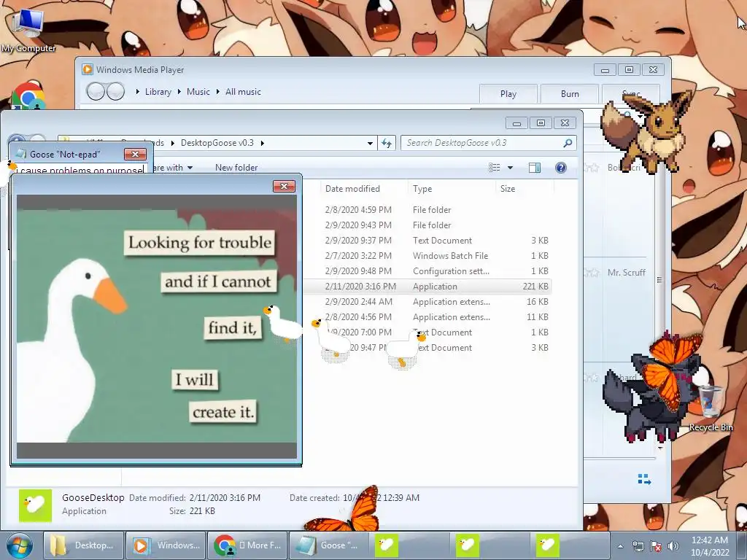Open Action Center flag tray icon
This screenshot has height=560, width=747.
(x=656, y=547)
